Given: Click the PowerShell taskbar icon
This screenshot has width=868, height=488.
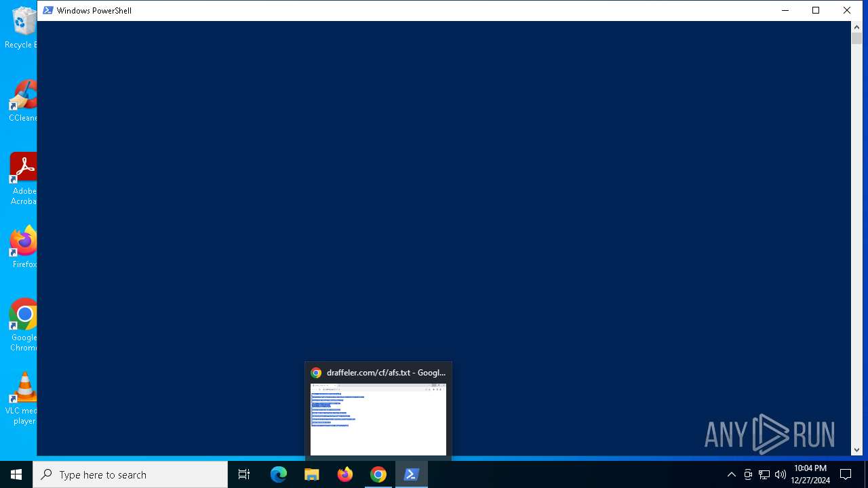Looking at the screenshot, I should tap(411, 474).
